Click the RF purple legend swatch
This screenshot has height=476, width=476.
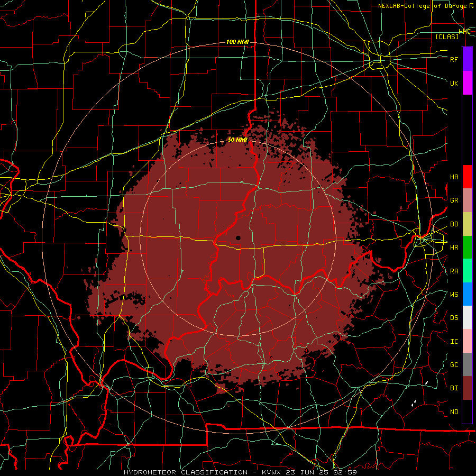click(x=467, y=59)
